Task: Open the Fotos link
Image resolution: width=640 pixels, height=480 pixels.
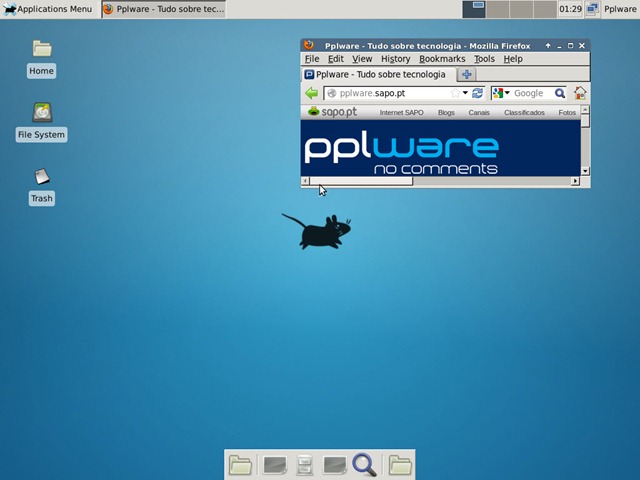Action: point(567,112)
